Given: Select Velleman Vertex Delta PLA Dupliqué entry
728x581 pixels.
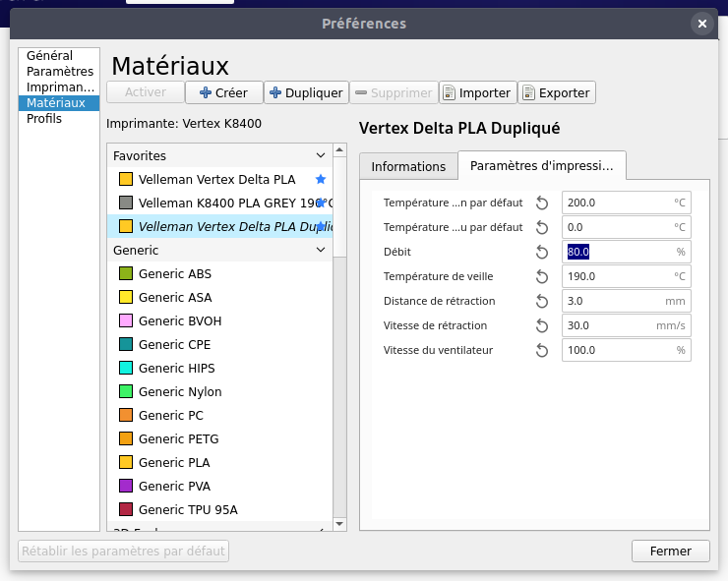Looking at the screenshot, I should tap(220, 226).
